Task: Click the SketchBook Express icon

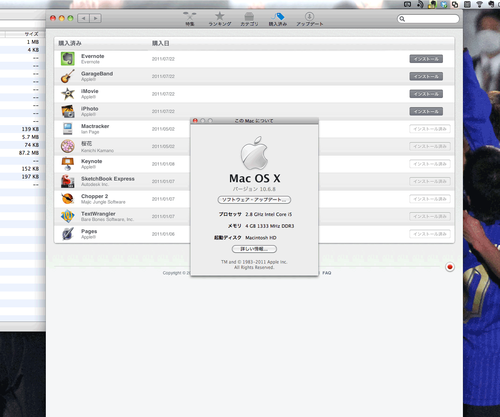Action: (68, 181)
